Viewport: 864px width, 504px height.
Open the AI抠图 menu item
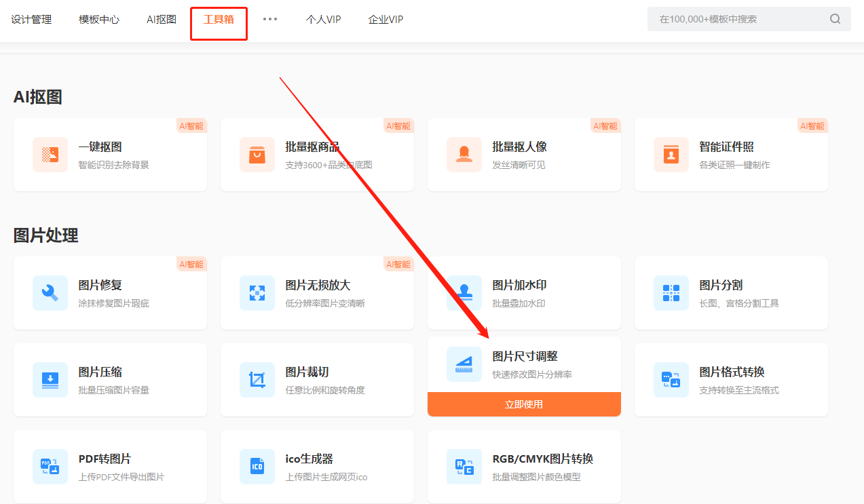click(x=162, y=20)
